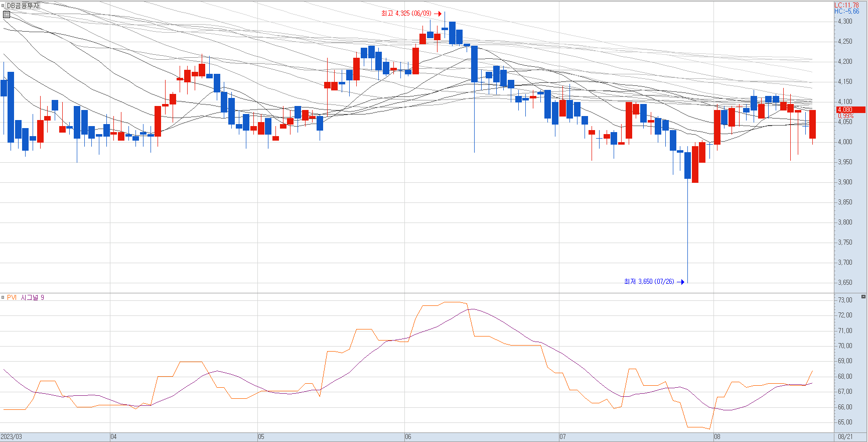The height and width of the screenshot is (442, 868).
Task: Select the DB금융투자 chart title label
Action: click(x=23, y=6)
